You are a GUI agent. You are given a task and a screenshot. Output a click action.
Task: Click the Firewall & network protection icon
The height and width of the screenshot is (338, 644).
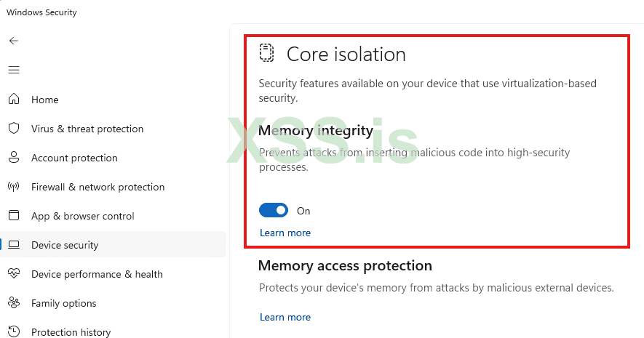click(14, 187)
